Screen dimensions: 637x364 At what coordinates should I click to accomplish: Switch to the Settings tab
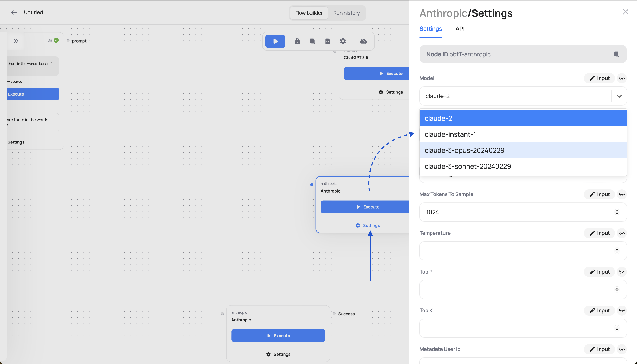(431, 29)
